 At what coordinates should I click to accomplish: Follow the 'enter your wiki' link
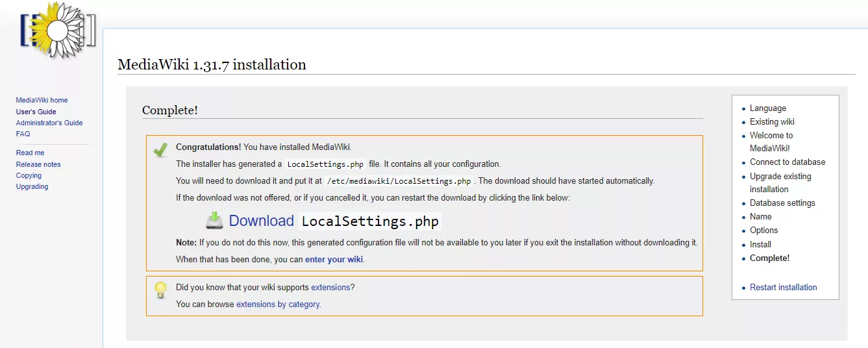pos(334,260)
